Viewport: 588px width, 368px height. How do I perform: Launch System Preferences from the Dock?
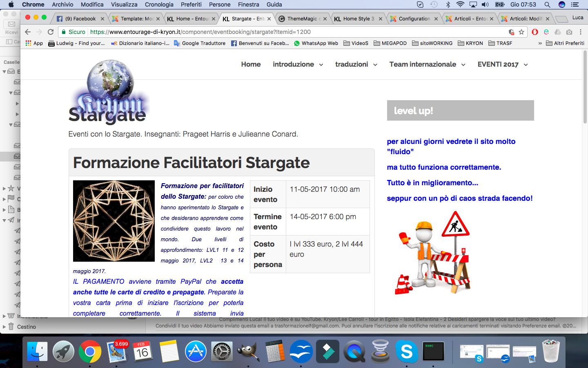222,352
